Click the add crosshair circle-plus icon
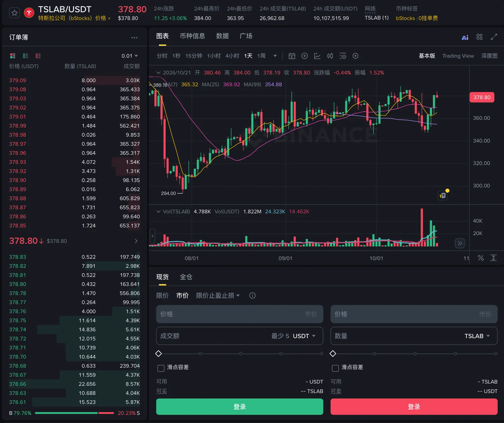 tap(305, 56)
